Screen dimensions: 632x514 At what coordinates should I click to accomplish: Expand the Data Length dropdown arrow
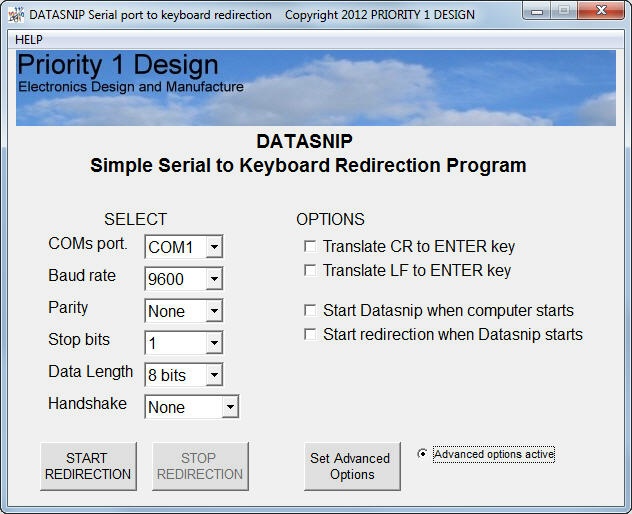214,375
